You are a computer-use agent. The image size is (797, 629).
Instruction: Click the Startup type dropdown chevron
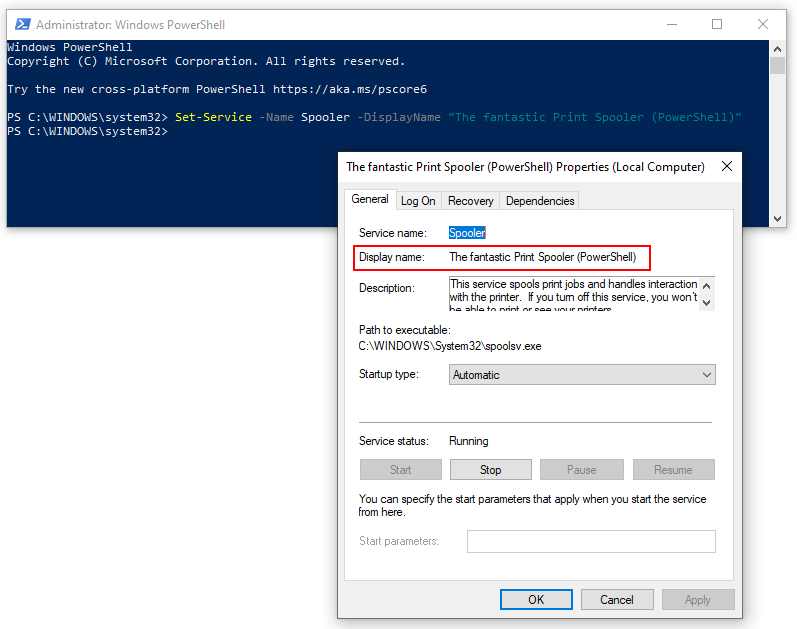[x=706, y=375]
